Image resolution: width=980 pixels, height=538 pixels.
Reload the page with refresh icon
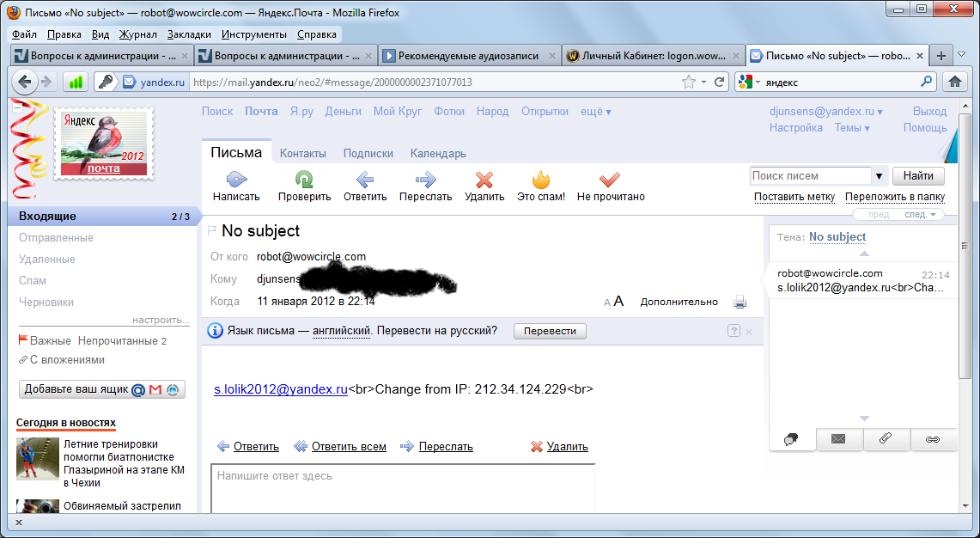point(720,82)
